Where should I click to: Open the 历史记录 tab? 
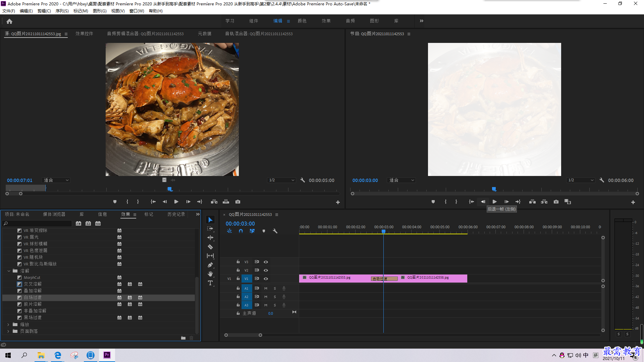[x=176, y=215]
